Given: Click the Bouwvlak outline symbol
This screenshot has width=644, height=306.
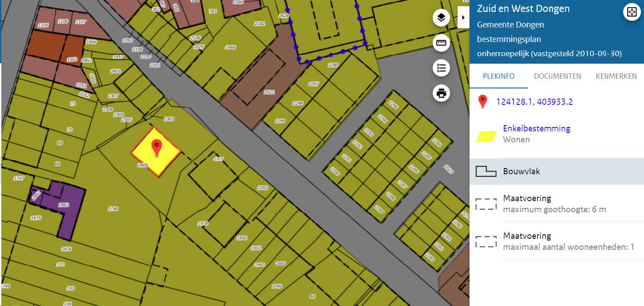Looking at the screenshot, I should click(x=485, y=172).
